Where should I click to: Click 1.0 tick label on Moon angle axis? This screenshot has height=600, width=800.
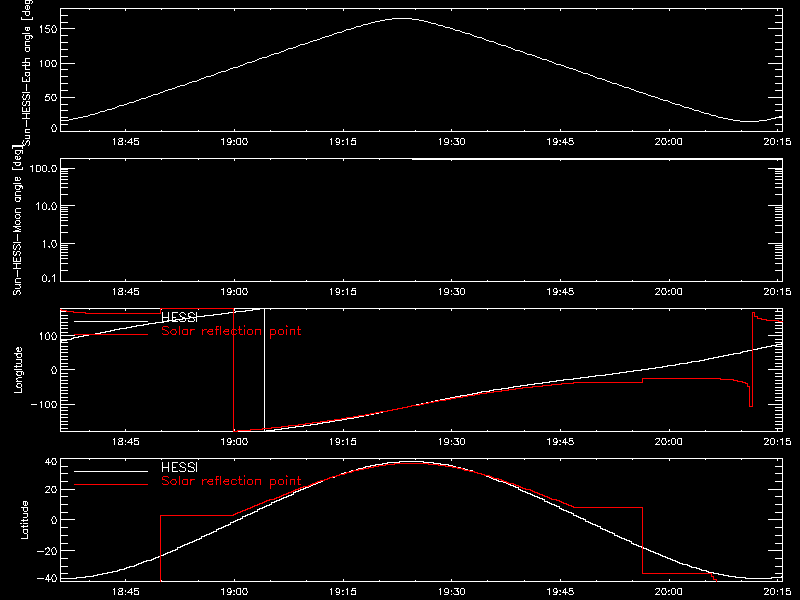point(49,244)
